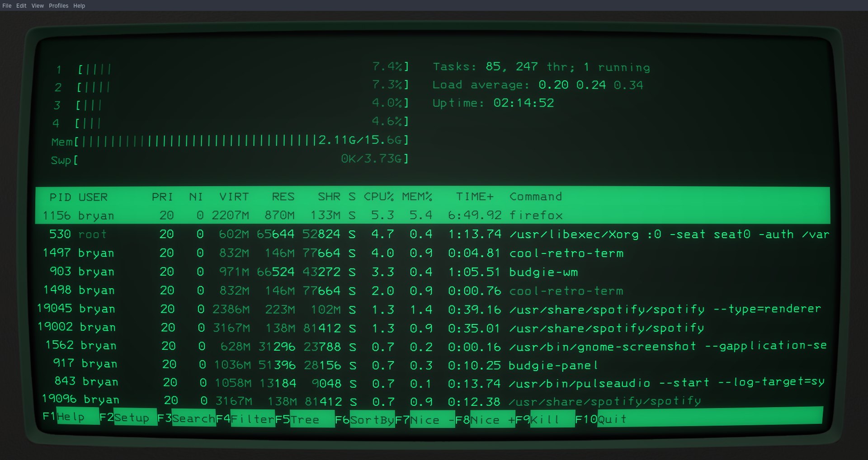868x460 pixels.
Task: Click the CPU 3 usage meter
Action: 231,104
